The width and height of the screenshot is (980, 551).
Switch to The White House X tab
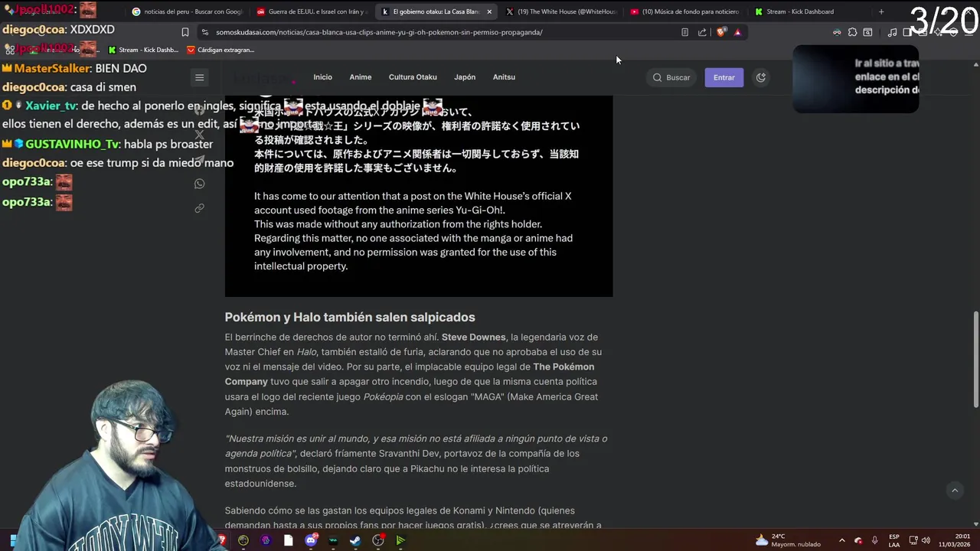click(560, 11)
